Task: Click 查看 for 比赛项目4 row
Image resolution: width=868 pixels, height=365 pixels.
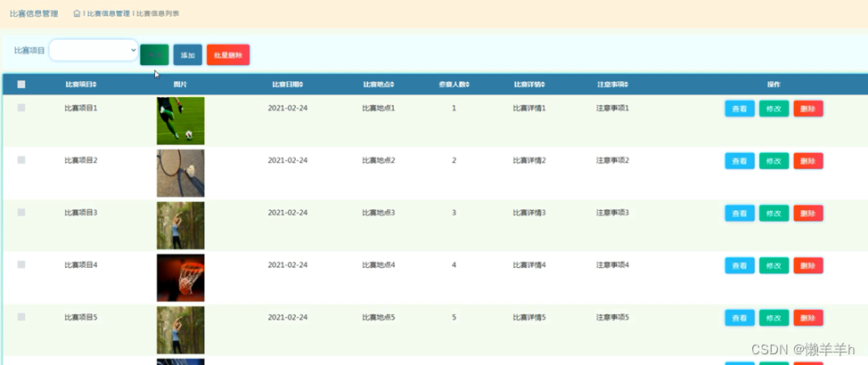Action: 740,266
